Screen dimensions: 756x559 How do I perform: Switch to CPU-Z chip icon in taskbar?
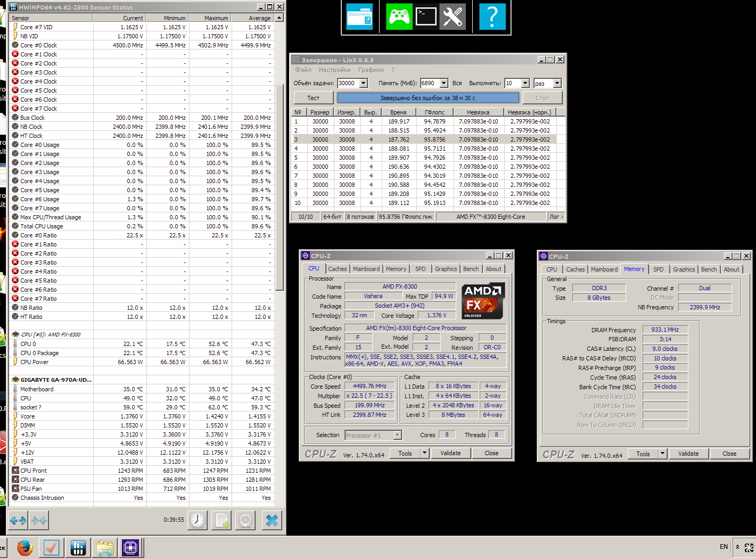[130, 548]
